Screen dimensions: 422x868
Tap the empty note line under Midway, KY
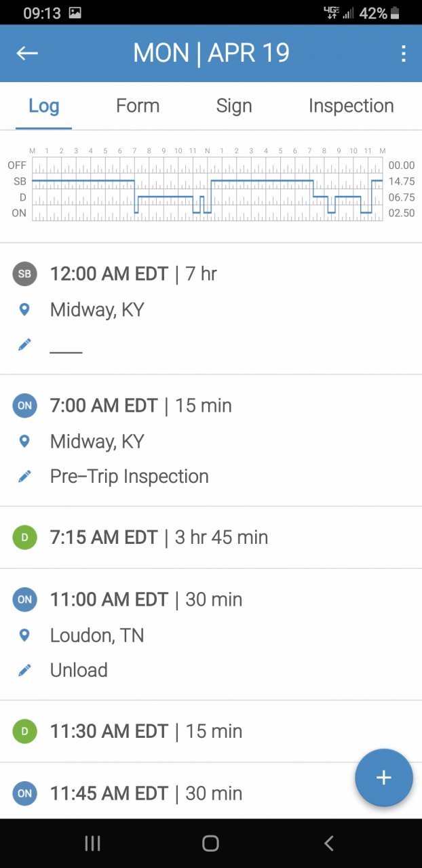[x=66, y=346]
